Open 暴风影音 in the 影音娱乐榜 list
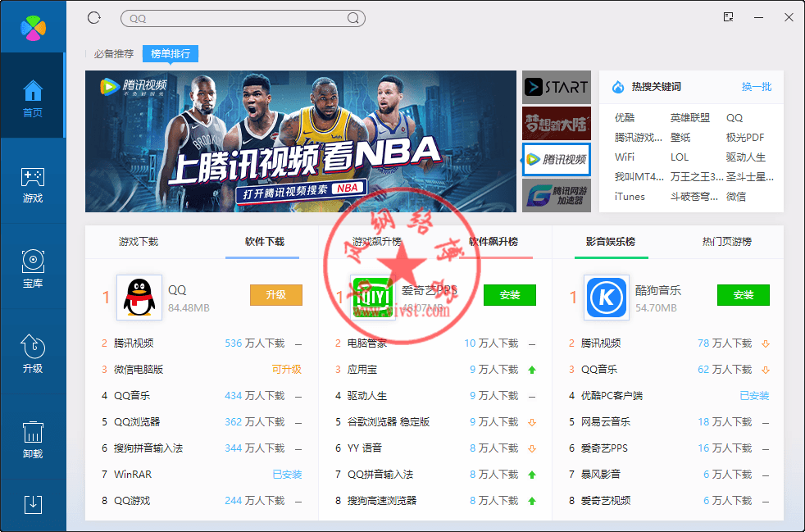 (601, 474)
